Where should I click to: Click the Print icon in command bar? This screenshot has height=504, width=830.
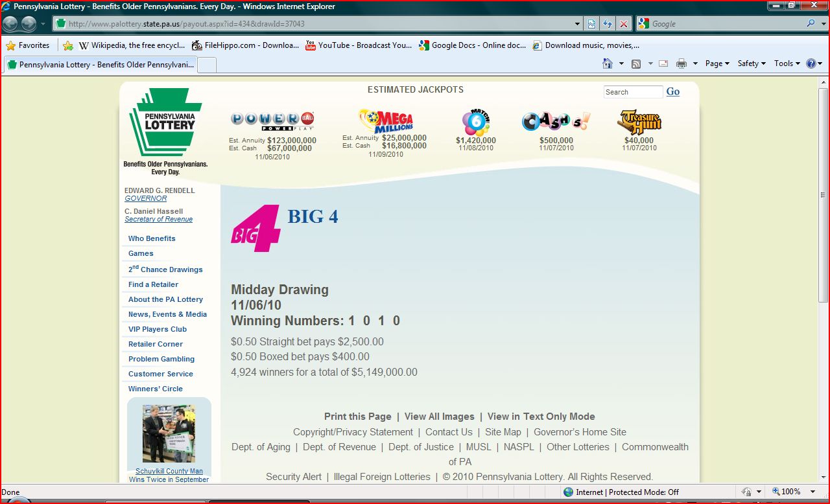[x=682, y=63]
